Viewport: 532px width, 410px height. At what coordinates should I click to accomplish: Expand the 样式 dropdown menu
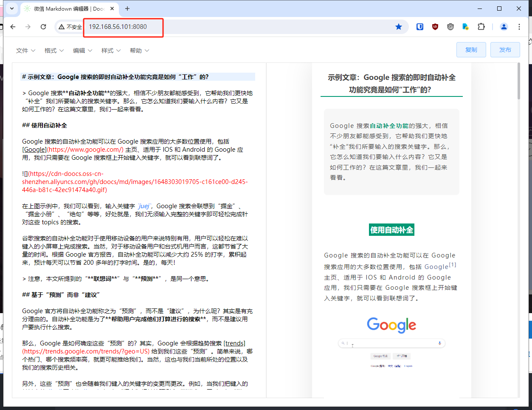(111, 51)
